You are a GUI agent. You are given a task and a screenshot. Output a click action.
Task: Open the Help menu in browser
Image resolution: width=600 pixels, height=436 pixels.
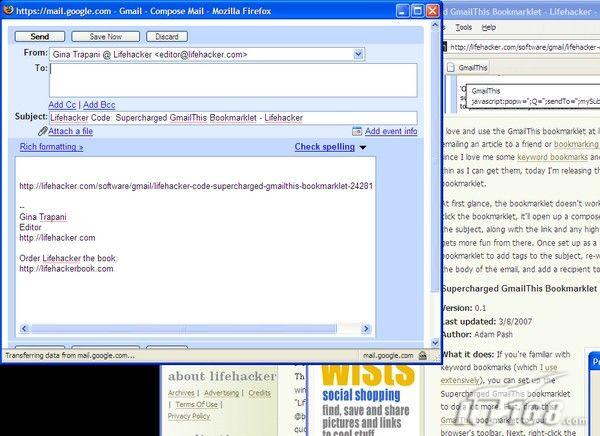coord(491,28)
